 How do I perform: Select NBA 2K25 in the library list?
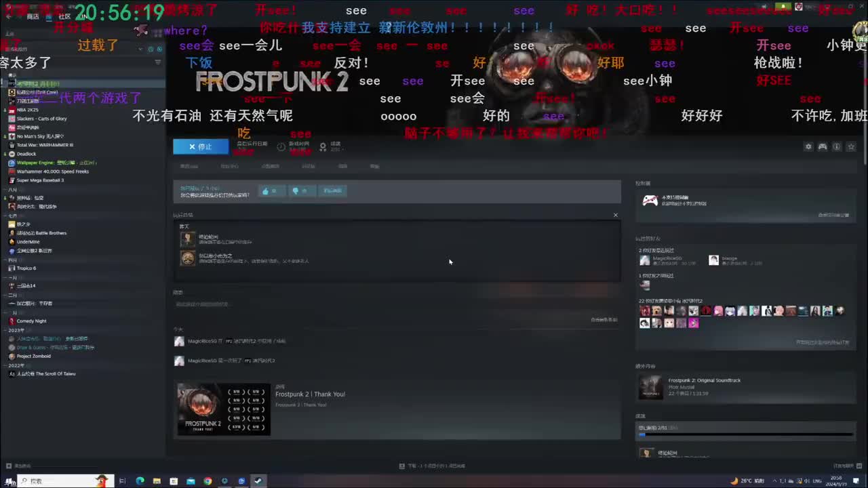click(x=27, y=110)
